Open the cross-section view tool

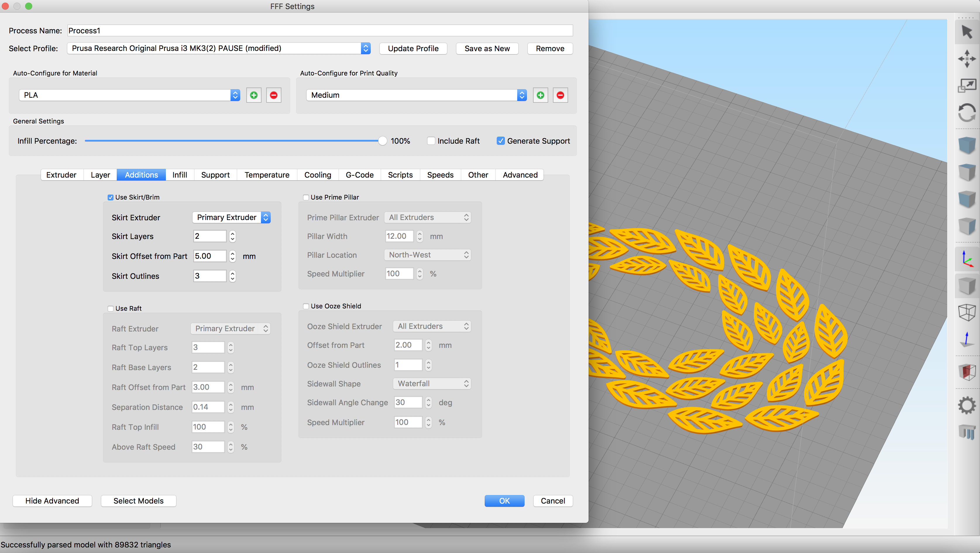click(x=967, y=372)
